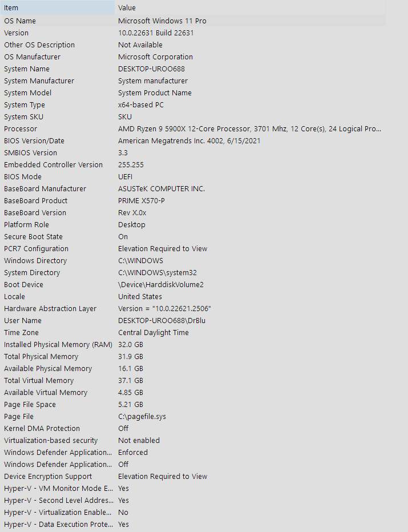Select the Time Zone row

tap(193, 332)
